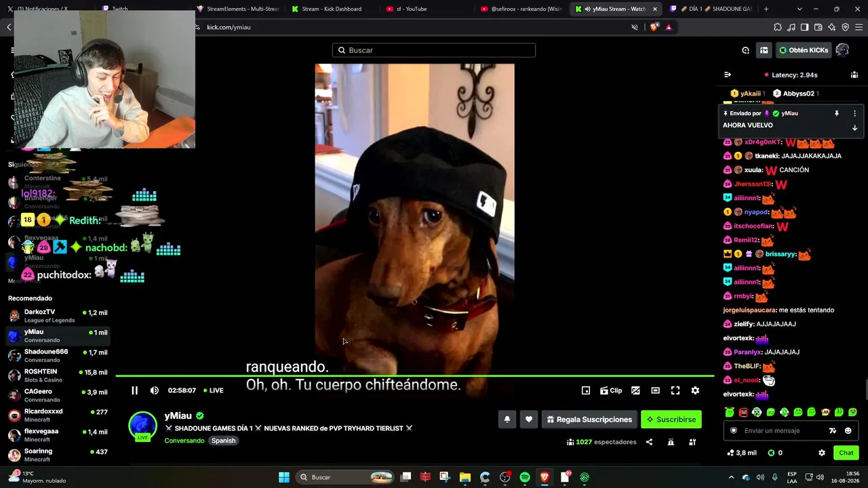Switch to StreamElements Multi-Stream tab
The height and width of the screenshot is (488, 868).
pos(237,9)
